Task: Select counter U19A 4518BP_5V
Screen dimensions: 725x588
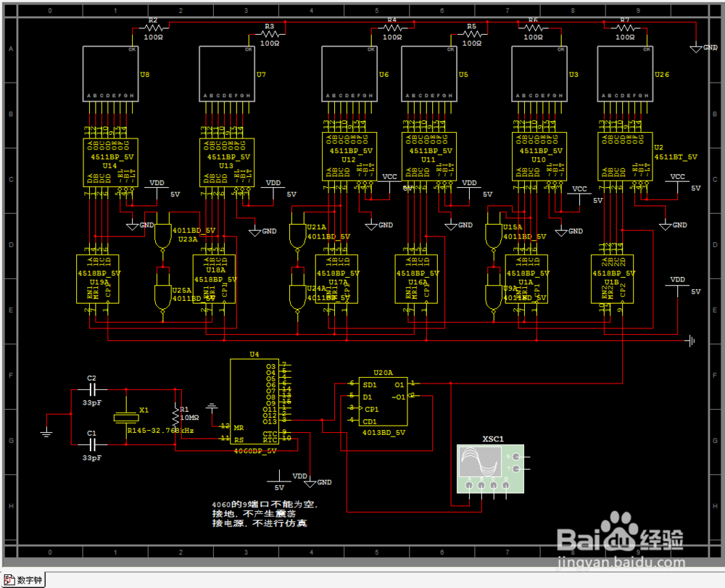Action: (98, 278)
